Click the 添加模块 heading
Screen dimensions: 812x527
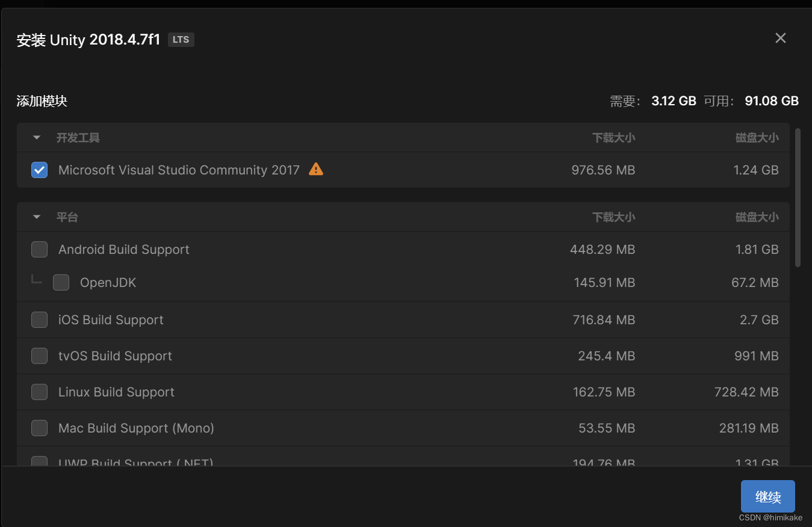pyautogui.click(x=42, y=101)
